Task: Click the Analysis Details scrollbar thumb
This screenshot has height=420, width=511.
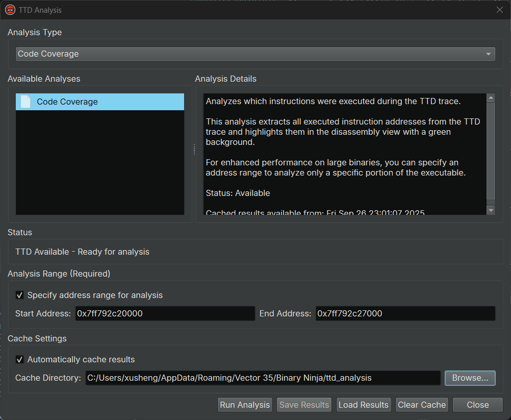Action: coord(491,151)
